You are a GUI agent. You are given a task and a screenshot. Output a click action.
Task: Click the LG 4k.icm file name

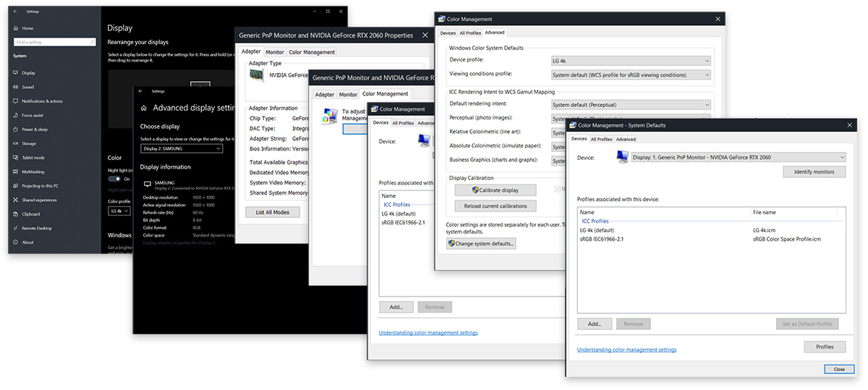coord(765,230)
